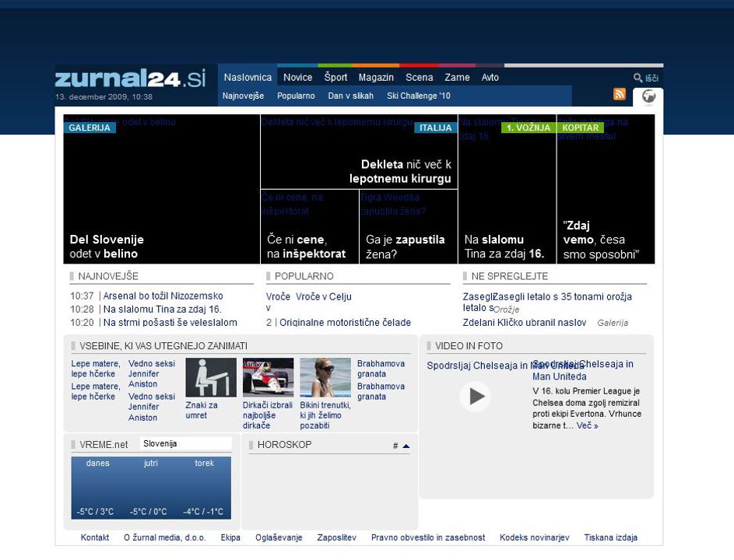Click the bikini woman thumbnail image
Screen dimensions: 734x560
pos(325,378)
